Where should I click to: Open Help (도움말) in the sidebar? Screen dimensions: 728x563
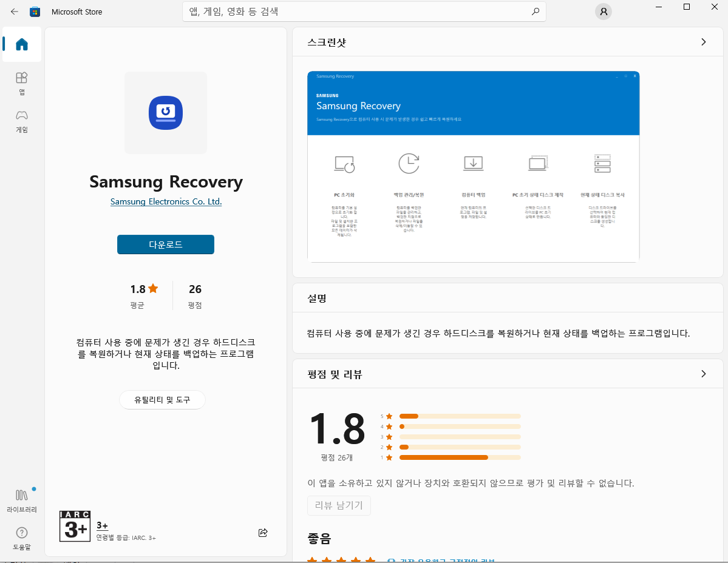pos(22,538)
